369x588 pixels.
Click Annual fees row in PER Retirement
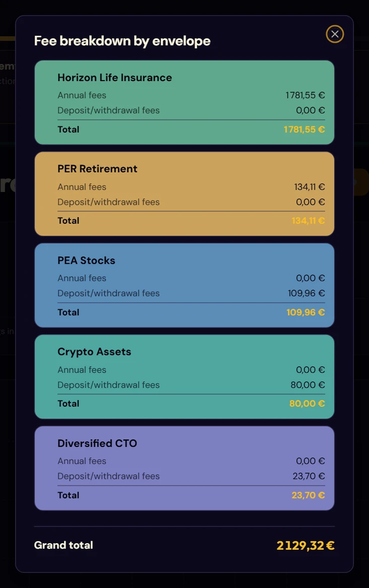(x=191, y=187)
